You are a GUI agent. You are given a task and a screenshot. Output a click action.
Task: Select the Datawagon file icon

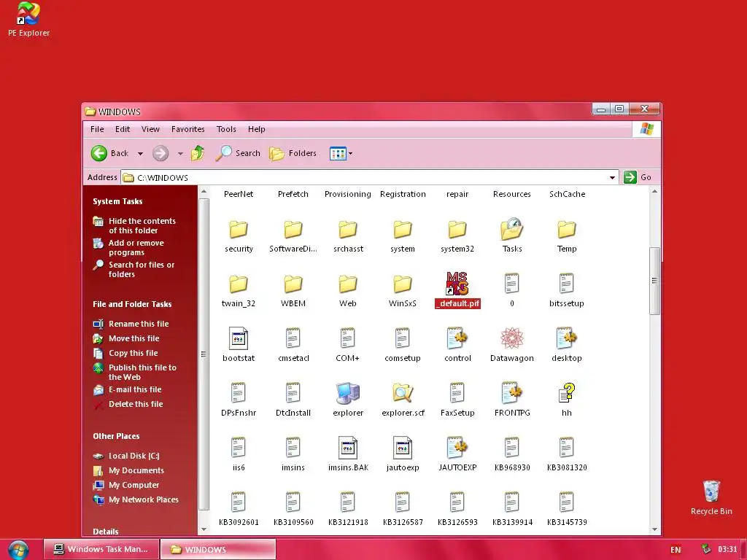[512, 338]
